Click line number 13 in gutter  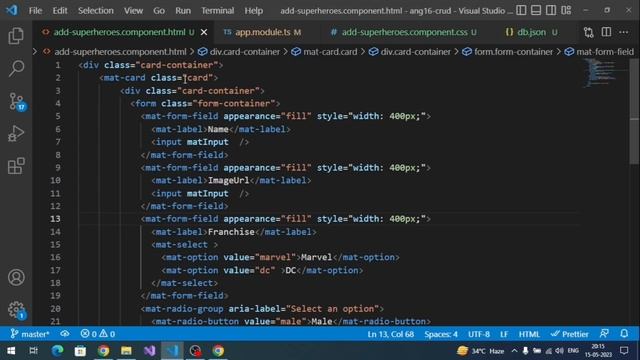pyautogui.click(x=56, y=219)
